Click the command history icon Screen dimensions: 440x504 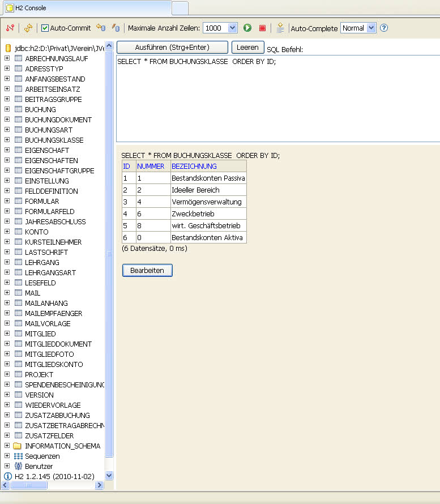pos(280,28)
